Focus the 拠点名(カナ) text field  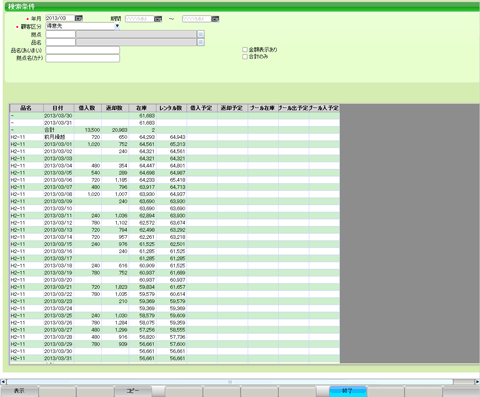83,58
